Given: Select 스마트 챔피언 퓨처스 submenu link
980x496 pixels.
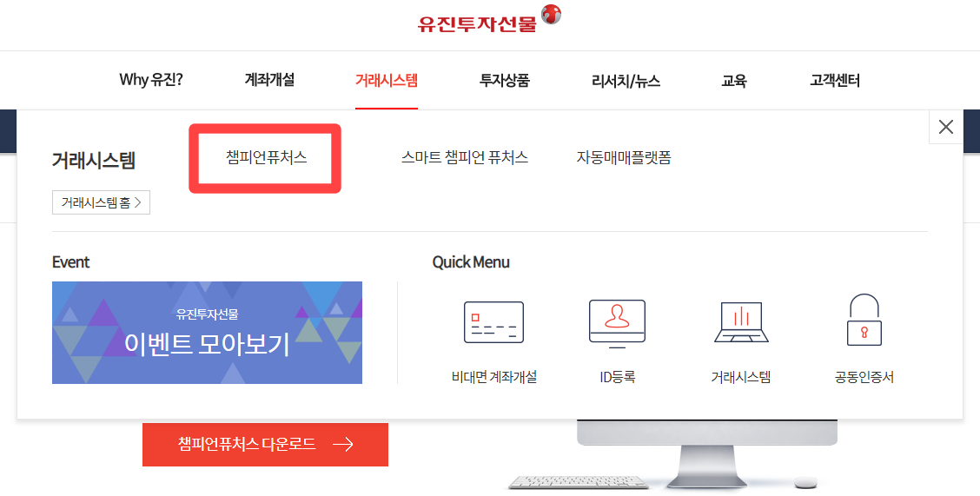Looking at the screenshot, I should click(465, 157).
